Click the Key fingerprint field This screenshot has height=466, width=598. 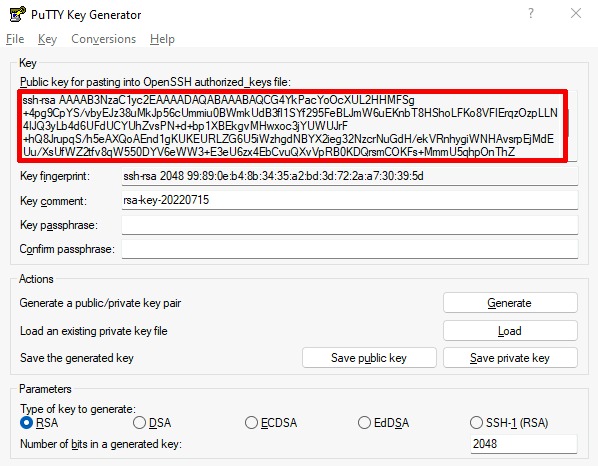pyautogui.click(x=350, y=176)
